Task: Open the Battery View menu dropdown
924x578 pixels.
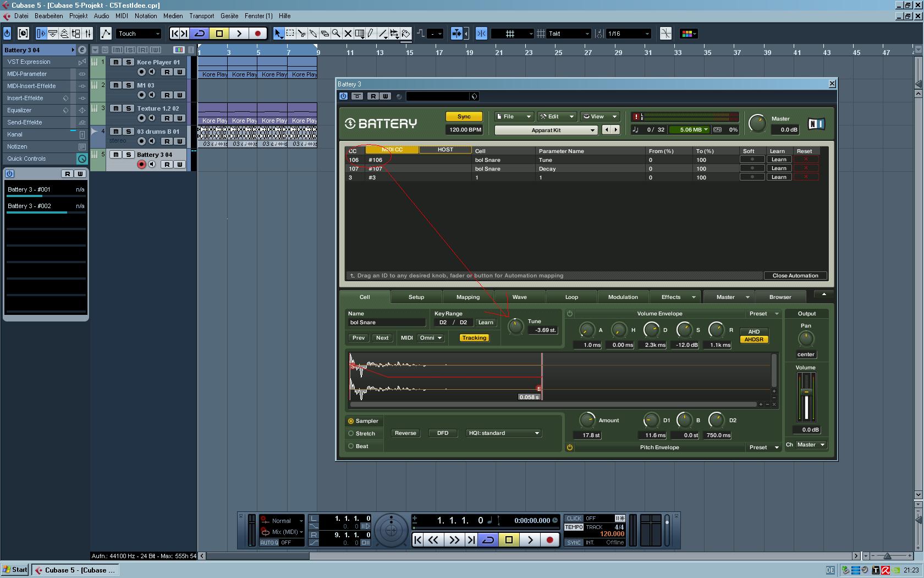Action: coord(600,117)
